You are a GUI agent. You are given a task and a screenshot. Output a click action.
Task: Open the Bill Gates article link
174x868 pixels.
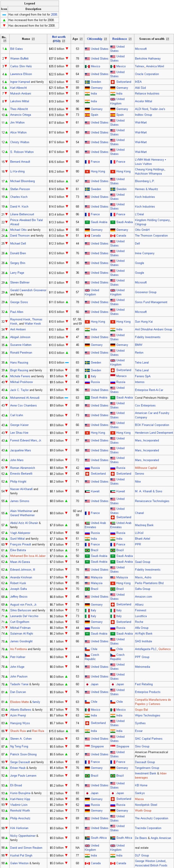click(17, 49)
